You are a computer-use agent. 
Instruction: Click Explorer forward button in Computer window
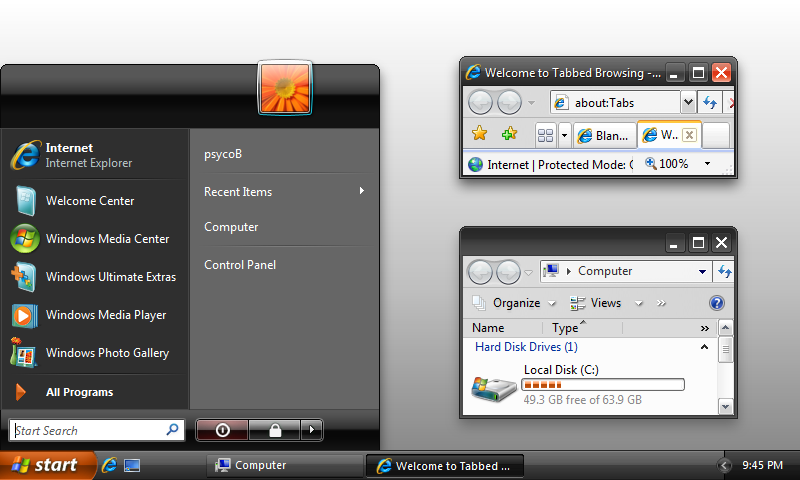coord(509,272)
